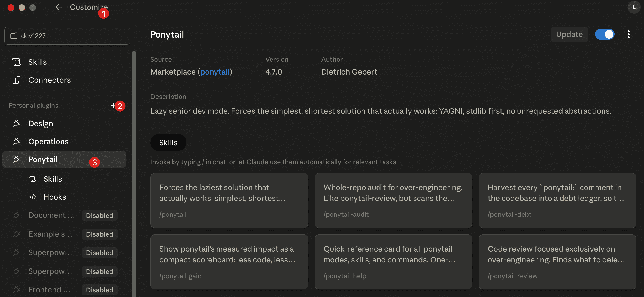Select the disabled Frontend plugin

[x=49, y=290]
